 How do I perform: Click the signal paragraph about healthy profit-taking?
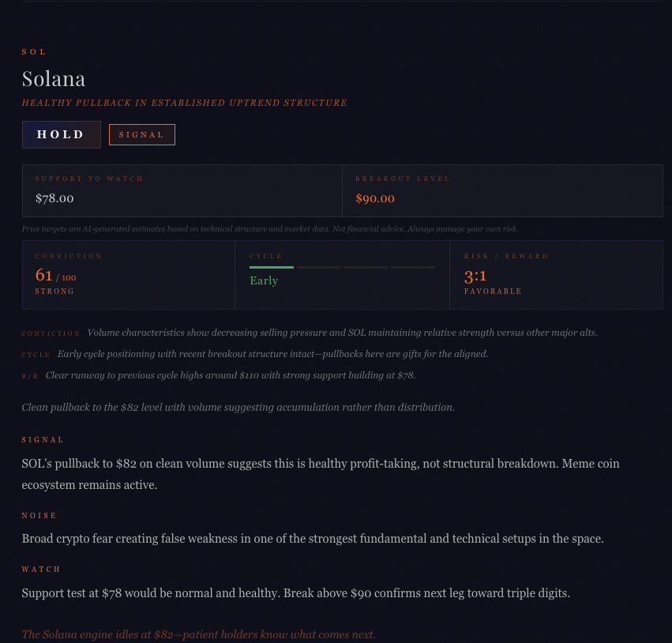click(321, 474)
